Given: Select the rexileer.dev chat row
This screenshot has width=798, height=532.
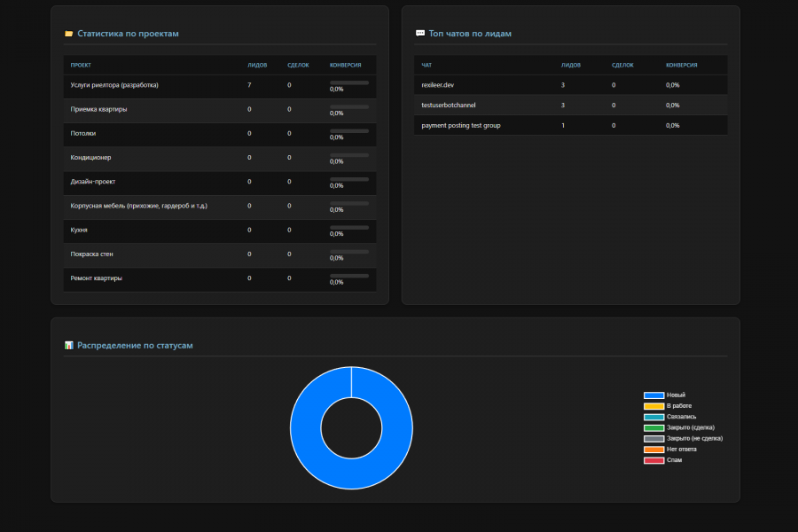Looking at the screenshot, I should (570, 85).
